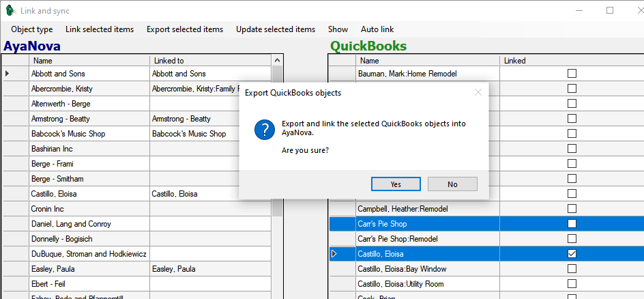Select Berge - Smitham in the AyaNova list
Viewport: 644px width, 299px height.
(89, 179)
